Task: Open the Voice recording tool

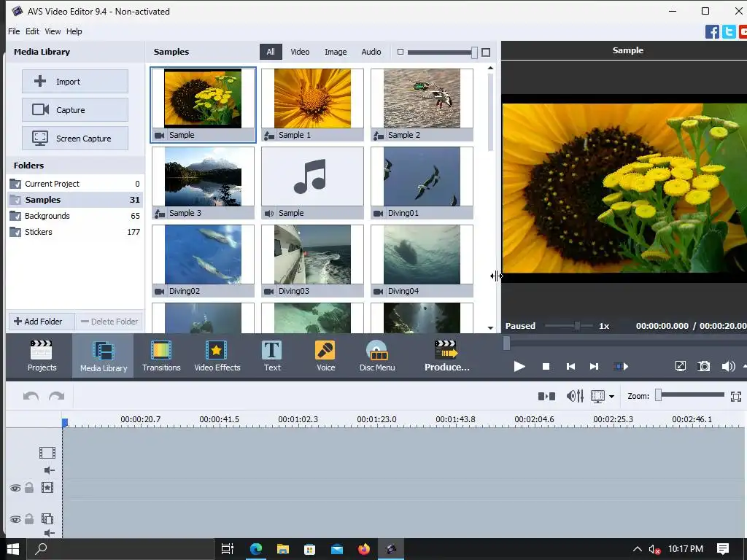Action: (325, 356)
